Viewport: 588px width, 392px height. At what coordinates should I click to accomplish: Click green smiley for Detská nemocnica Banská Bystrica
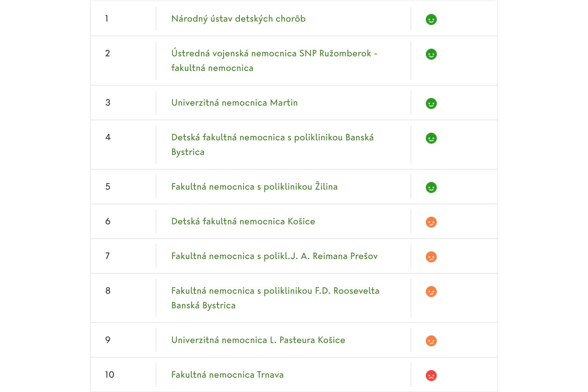pos(431,138)
